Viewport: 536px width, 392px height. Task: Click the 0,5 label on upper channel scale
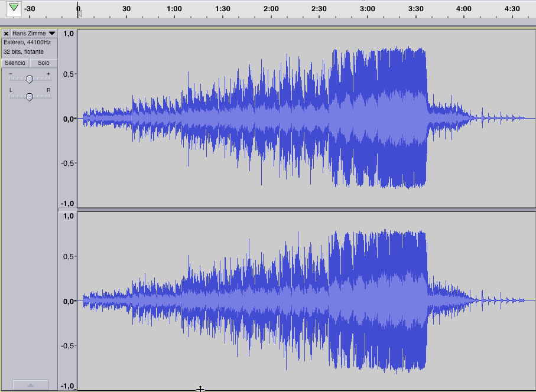(69, 74)
